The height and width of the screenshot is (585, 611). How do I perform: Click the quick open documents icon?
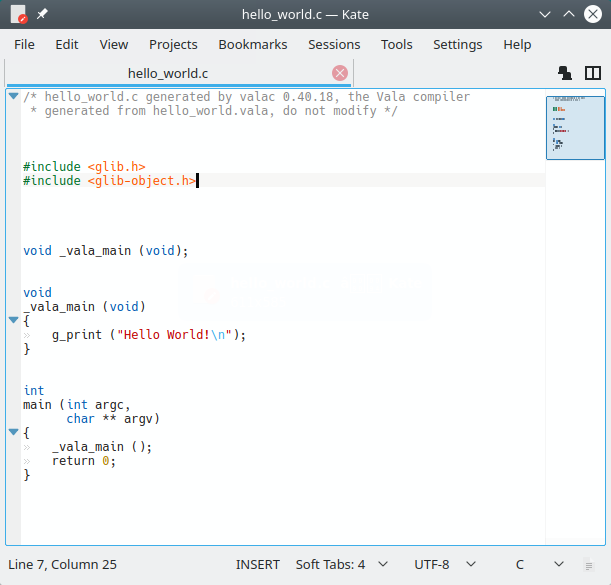tap(565, 73)
